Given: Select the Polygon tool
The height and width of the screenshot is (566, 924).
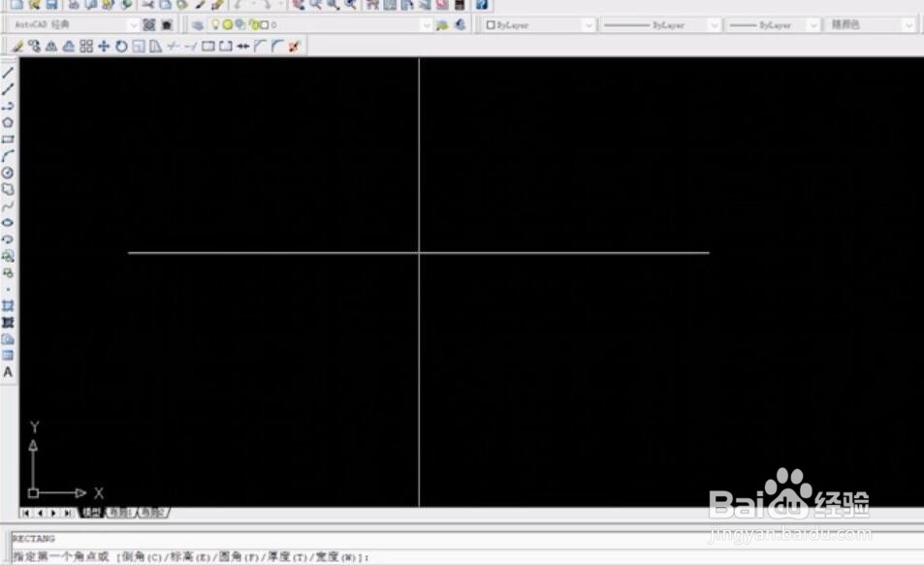Looking at the screenshot, I should (x=8, y=122).
